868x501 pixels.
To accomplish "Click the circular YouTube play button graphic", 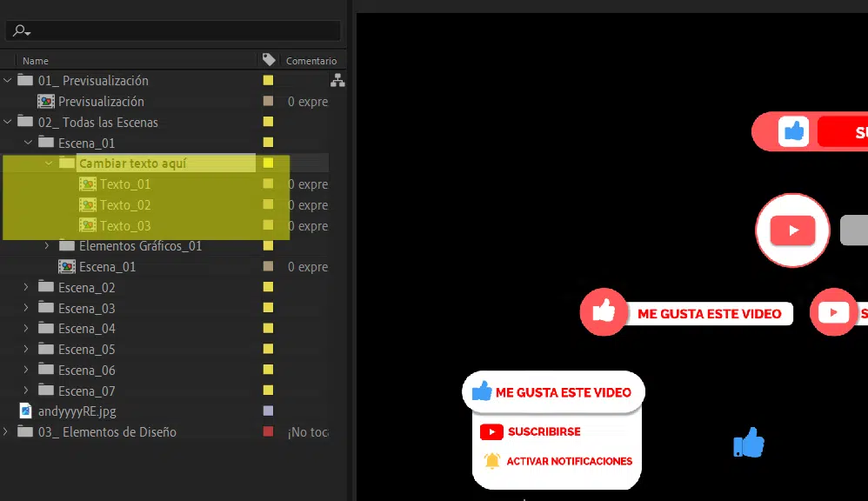I will [x=792, y=230].
